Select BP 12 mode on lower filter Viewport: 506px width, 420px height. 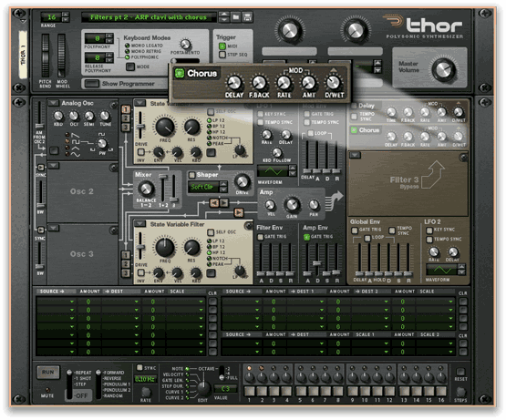[210, 247]
